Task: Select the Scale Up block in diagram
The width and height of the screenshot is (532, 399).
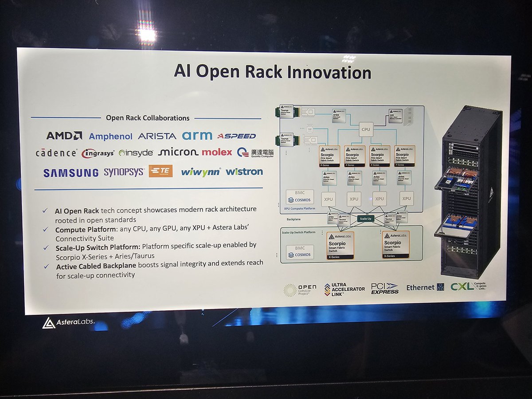Action: tap(366, 219)
